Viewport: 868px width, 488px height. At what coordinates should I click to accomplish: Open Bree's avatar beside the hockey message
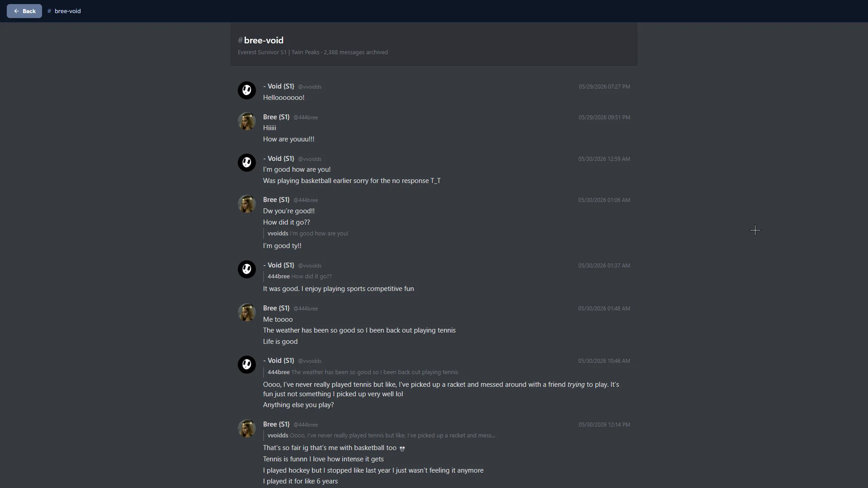[247, 428]
